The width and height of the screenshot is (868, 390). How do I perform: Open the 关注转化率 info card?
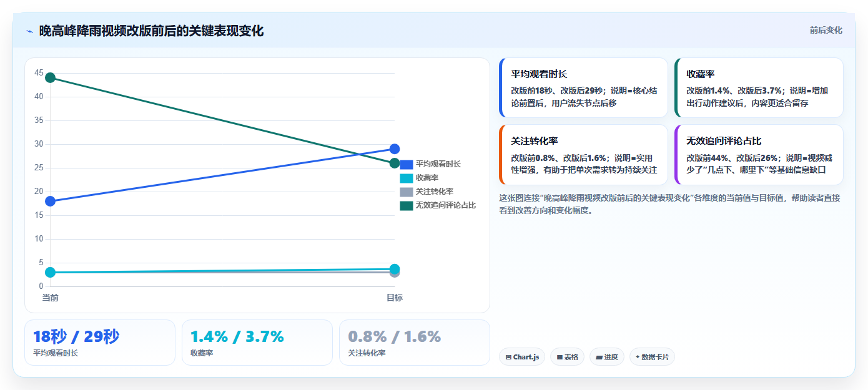[x=583, y=155]
